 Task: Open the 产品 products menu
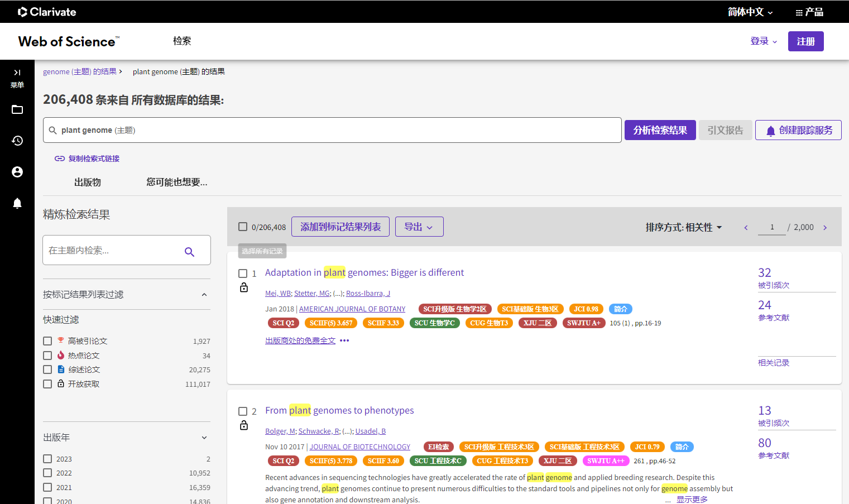(x=809, y=12)
